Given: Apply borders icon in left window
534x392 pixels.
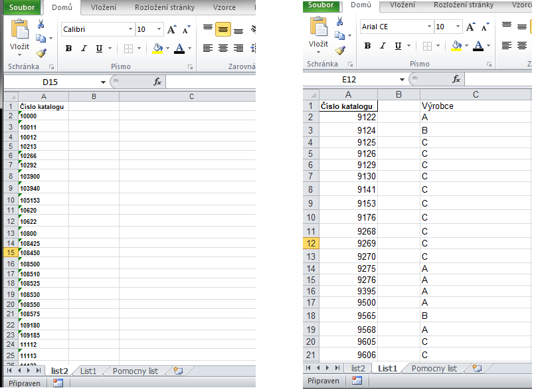Looking at the screenshot, I should coord(128,49).
